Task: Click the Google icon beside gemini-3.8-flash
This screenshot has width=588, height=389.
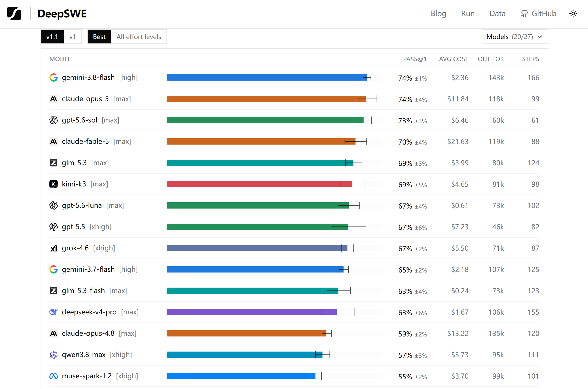Action: (54, 77)
